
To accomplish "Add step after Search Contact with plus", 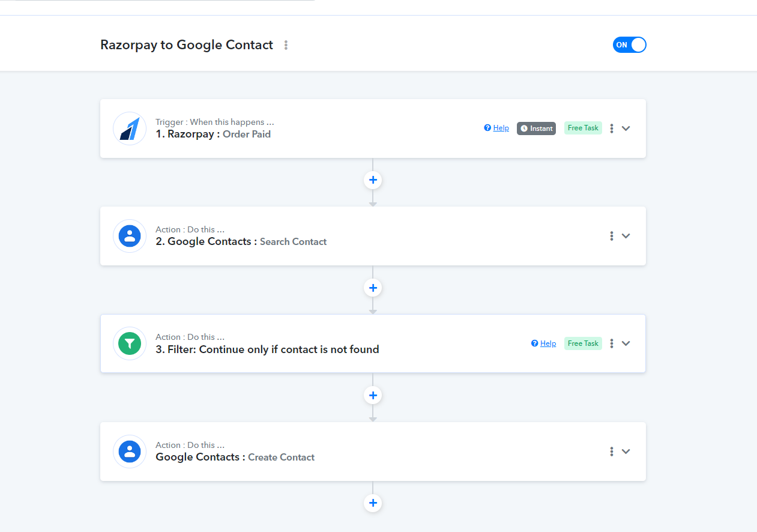I will [373, 288].
